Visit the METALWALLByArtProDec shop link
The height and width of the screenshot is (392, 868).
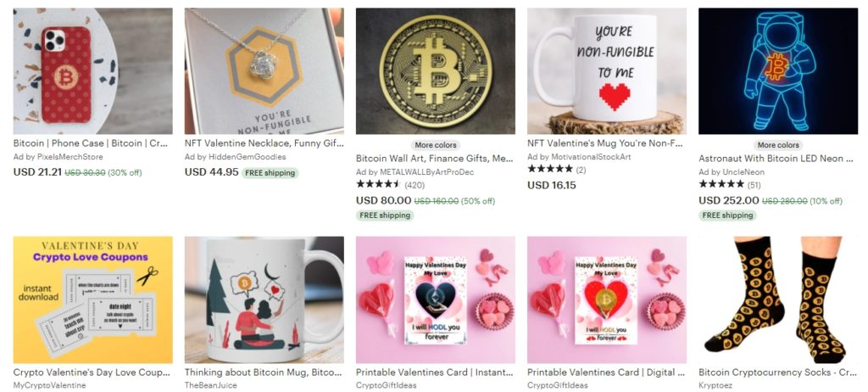[x=415, y=172]
